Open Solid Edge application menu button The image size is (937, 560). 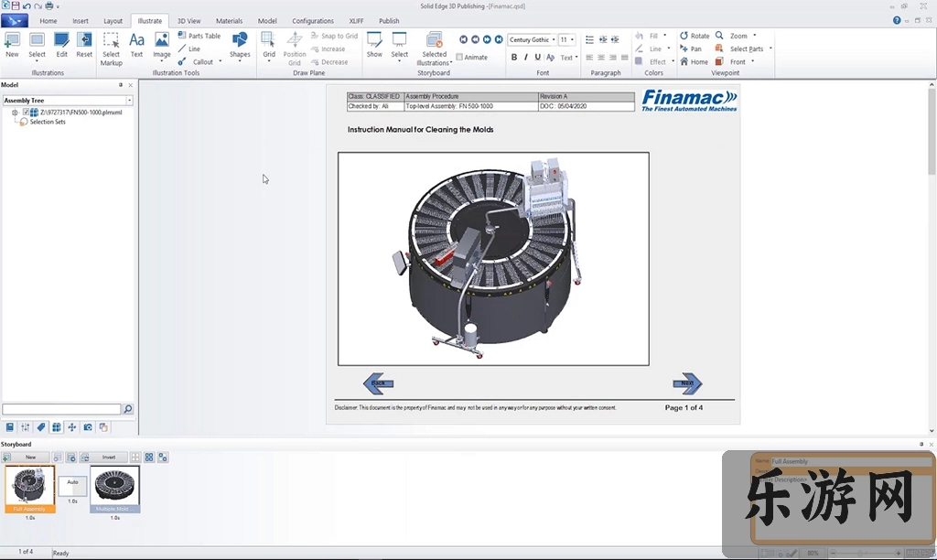click(15, 21)
